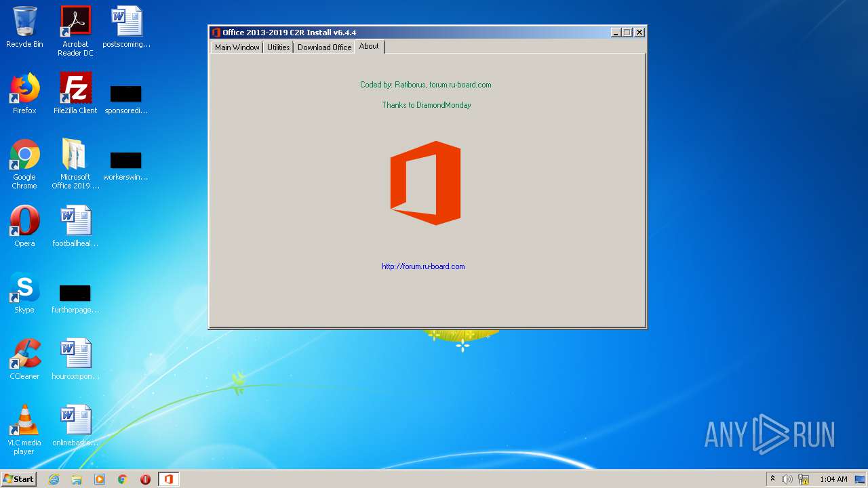Click the 1:04 AM taskbar clock
Image resolution: width=868 pixels, height=488 pixels.
pos(833,479)
